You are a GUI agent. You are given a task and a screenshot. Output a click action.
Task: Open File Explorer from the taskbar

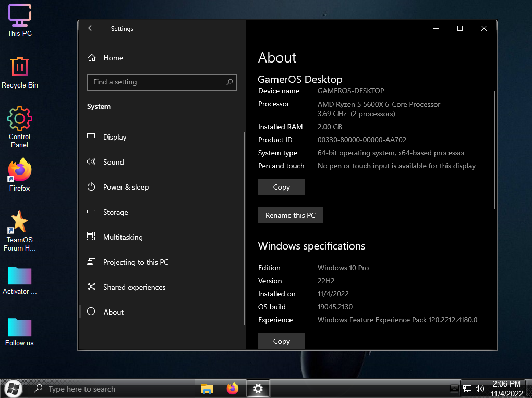pos(207,389)
